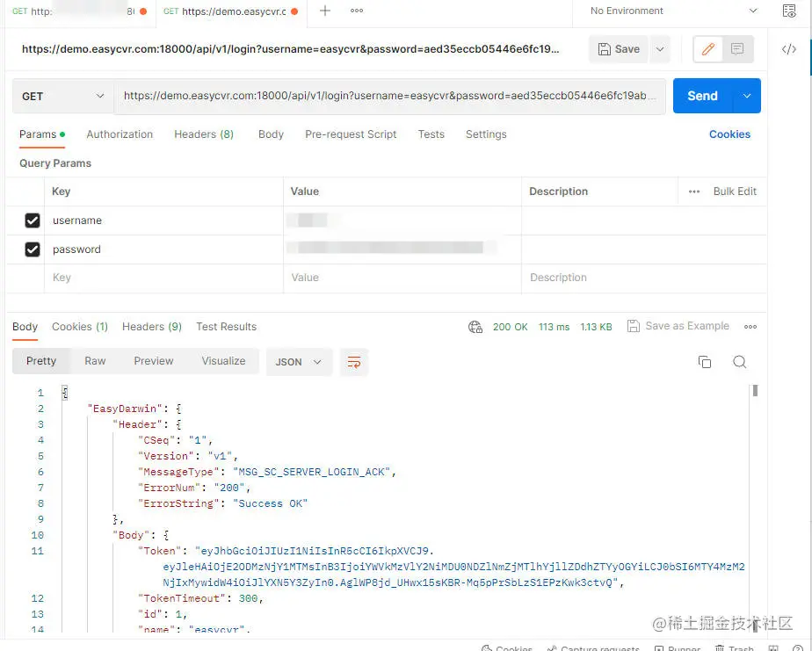
Task: Open the comments icon beside pencil
Action: pyautogui.click(x=737, y=49)
